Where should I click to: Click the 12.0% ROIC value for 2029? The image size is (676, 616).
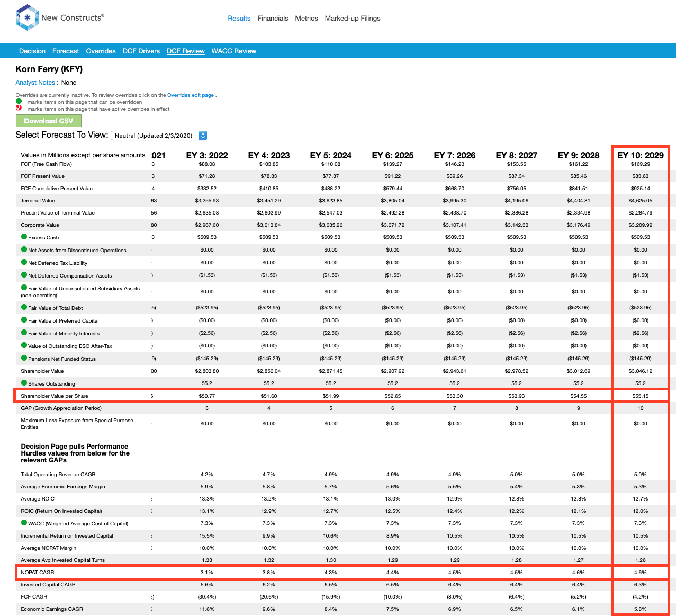point(641,511)
